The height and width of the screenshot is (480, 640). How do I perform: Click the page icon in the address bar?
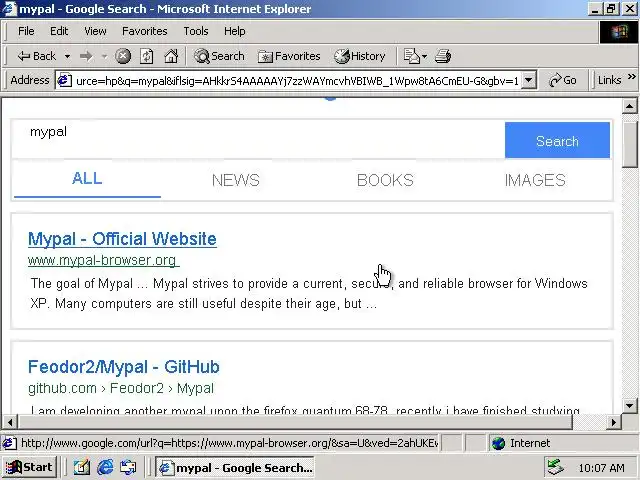pos(64,80)
